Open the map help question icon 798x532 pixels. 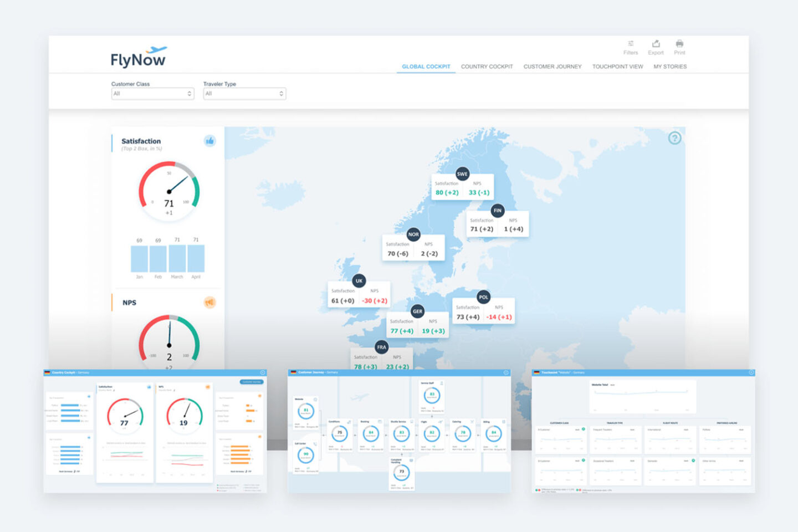674,138
